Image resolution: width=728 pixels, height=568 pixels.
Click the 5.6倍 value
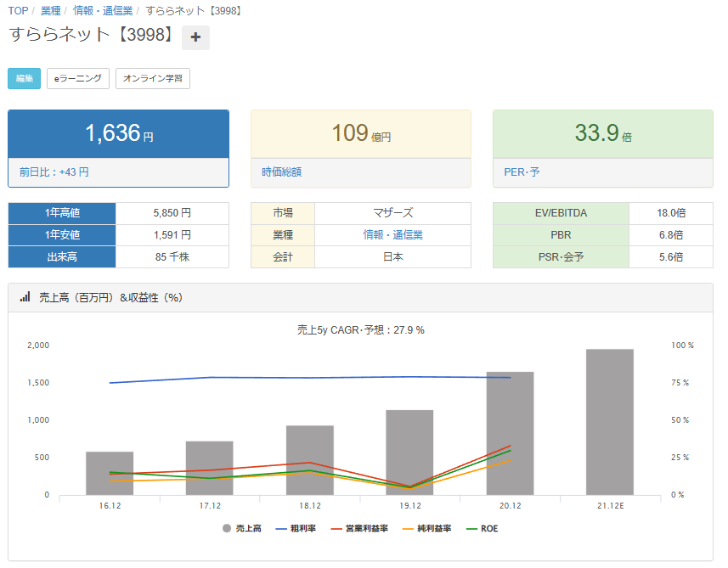pyautogui.click(x=671, y=256)
